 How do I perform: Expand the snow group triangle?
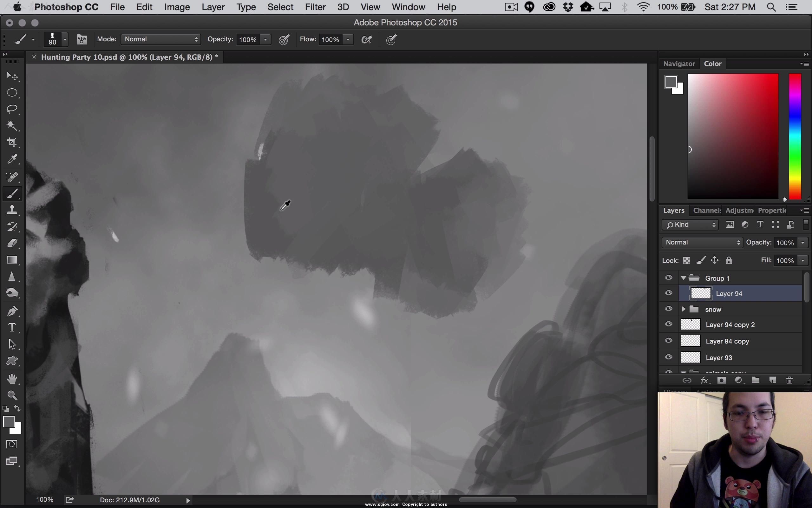684,309
